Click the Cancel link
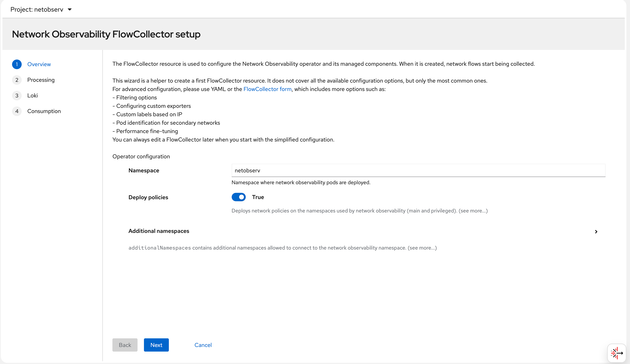The height and width of the screenshot is (364, 630). [x=203, y=345]
